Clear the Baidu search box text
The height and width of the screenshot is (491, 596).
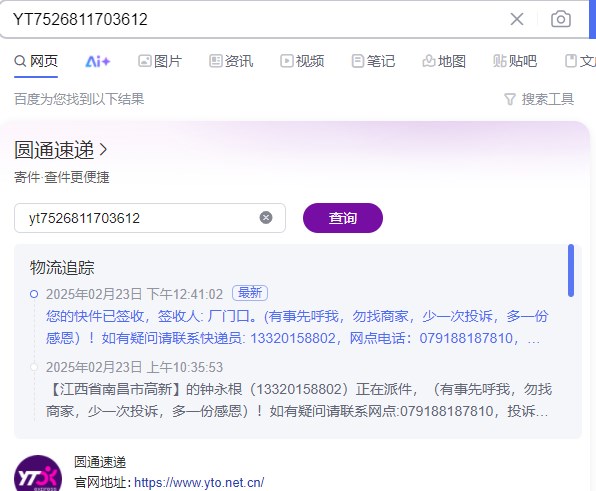pos(517,19)
